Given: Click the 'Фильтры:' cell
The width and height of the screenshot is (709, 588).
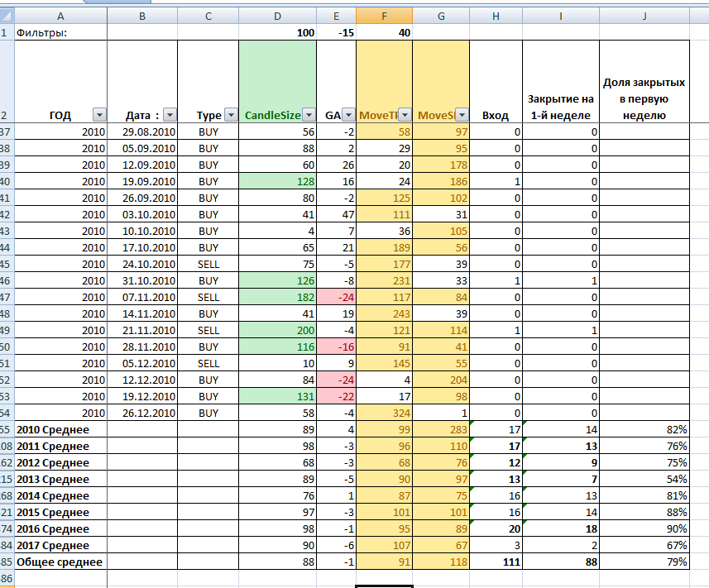Looking at the screenshot, I should 60,32.
